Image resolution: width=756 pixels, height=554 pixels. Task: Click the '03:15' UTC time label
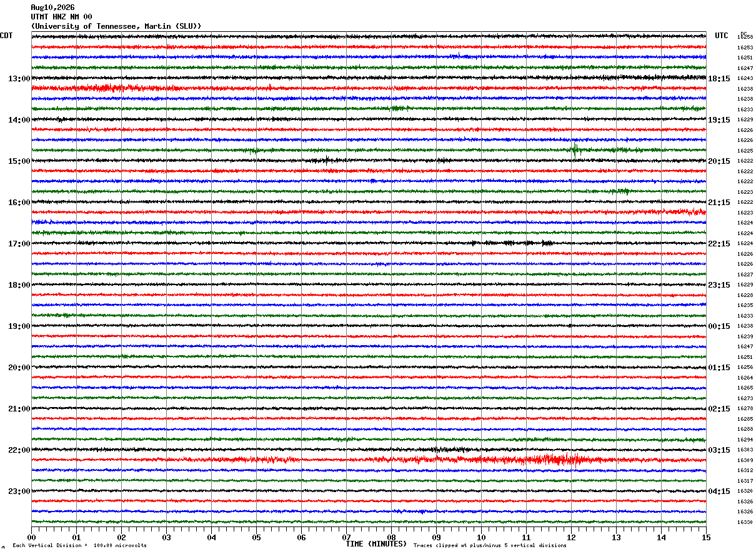(719, 450)
